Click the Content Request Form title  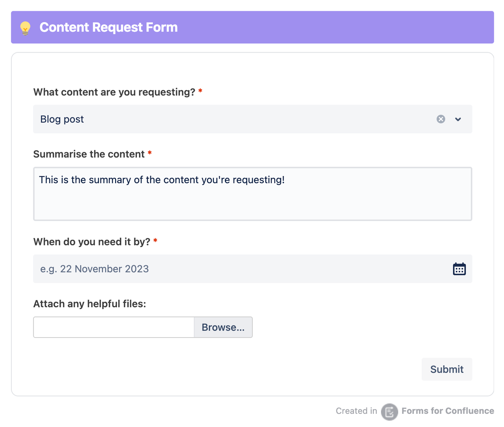(108, 27)
